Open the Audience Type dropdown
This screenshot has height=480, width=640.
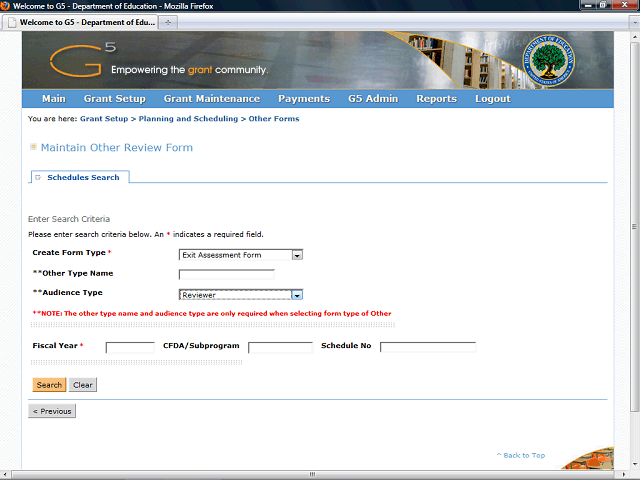click(x=241, y=295)
